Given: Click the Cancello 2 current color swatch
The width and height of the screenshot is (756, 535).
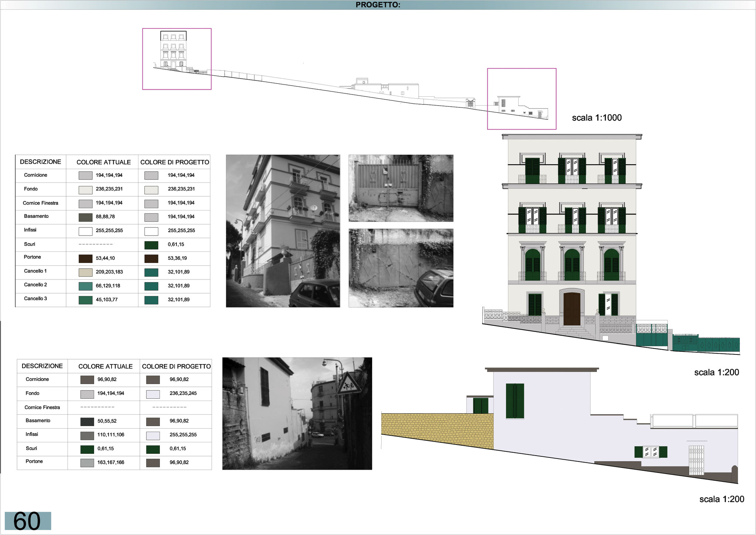Looking at the screenshot, I should [x=85, y=286].
